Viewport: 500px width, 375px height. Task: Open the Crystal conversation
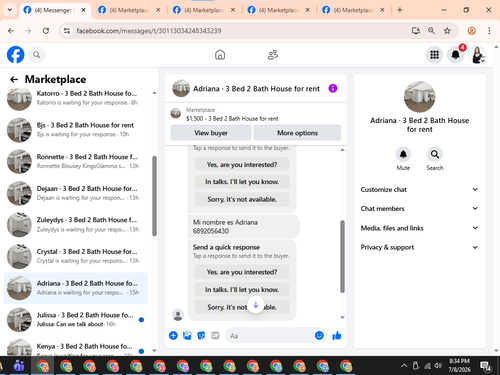pos(75,256)
